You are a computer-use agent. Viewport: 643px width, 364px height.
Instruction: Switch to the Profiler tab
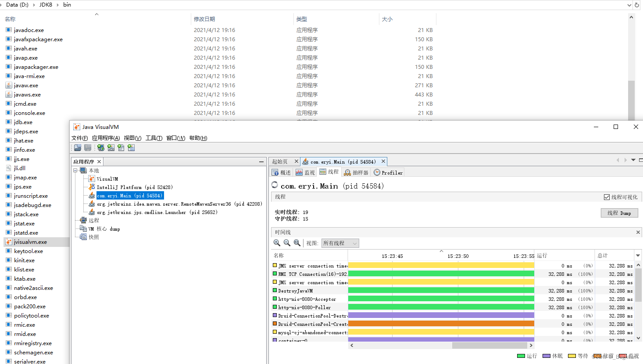click(x=388, y=172)
